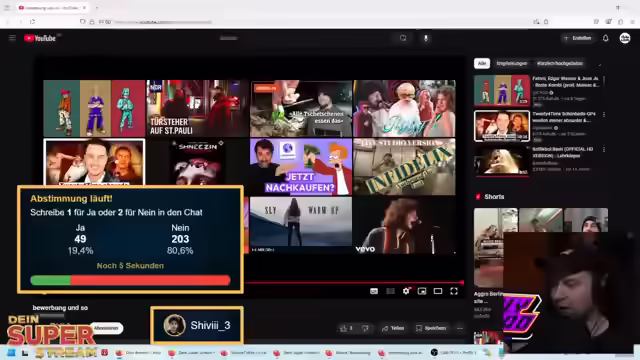Open the YouTube hamburger guide menu

point(12,38)
